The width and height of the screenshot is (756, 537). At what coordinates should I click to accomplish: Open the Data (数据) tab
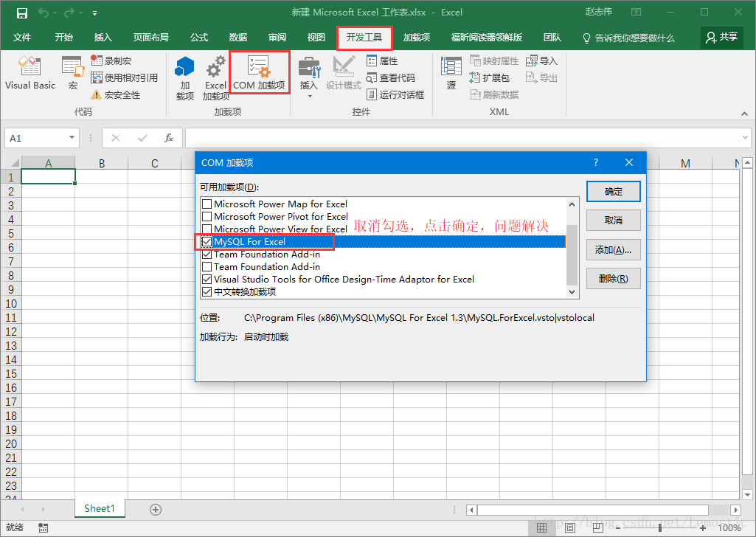(238, 38)
